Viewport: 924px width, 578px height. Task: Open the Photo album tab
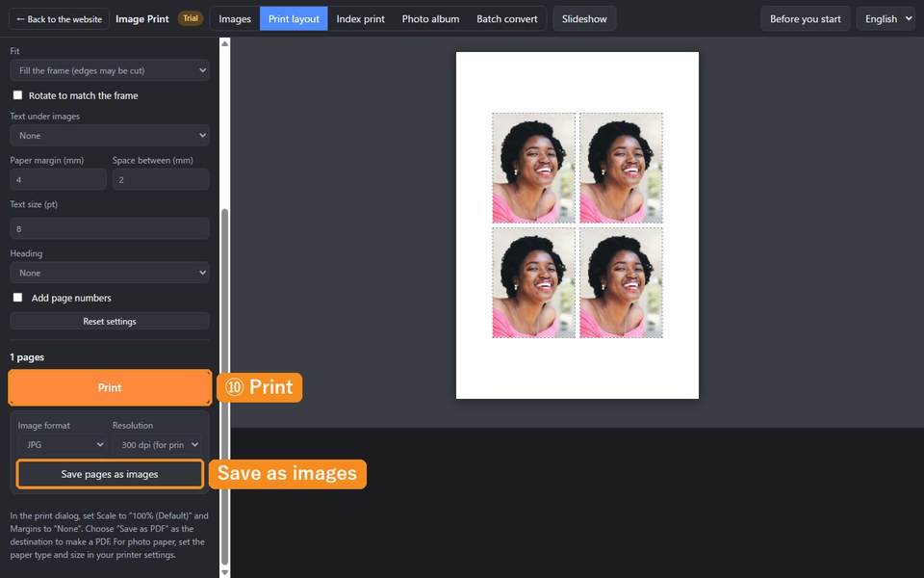click(x=430, y=19)
